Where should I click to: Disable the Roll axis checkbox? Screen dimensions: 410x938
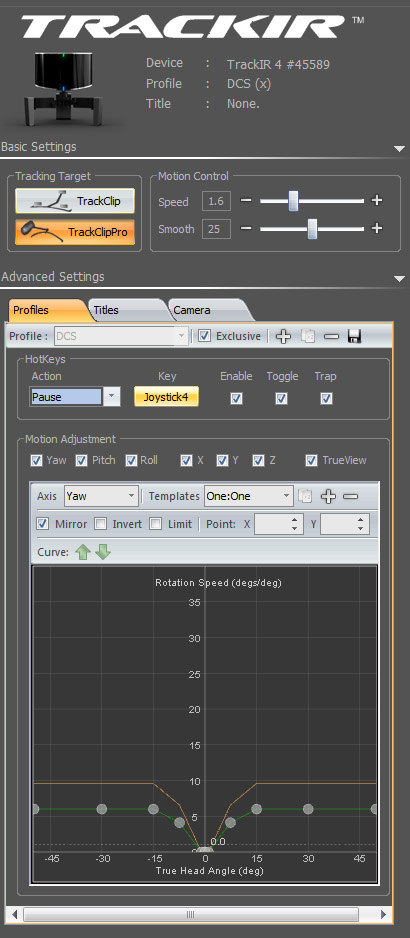pyautogui.click(x=131, y=460)
